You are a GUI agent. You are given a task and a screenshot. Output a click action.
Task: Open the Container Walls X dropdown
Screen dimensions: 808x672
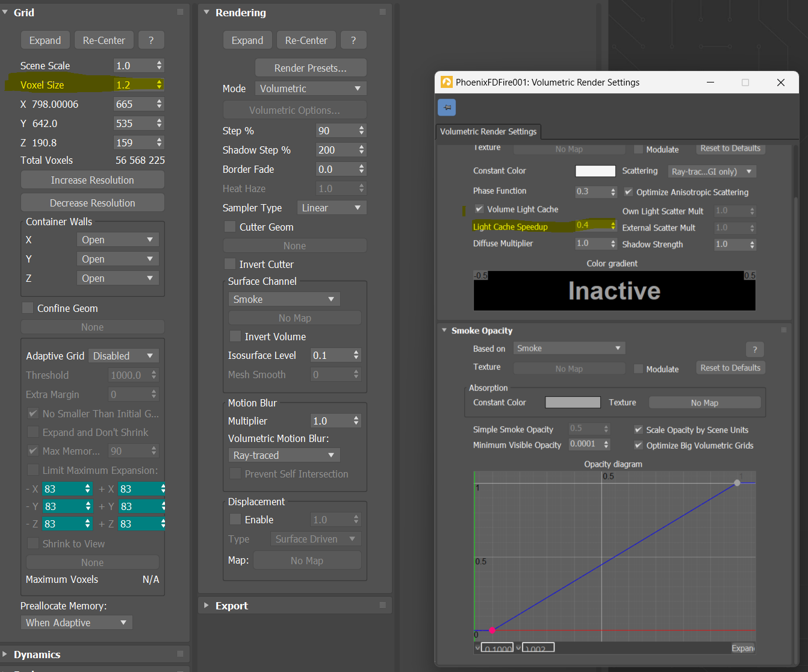pos(118,240)
